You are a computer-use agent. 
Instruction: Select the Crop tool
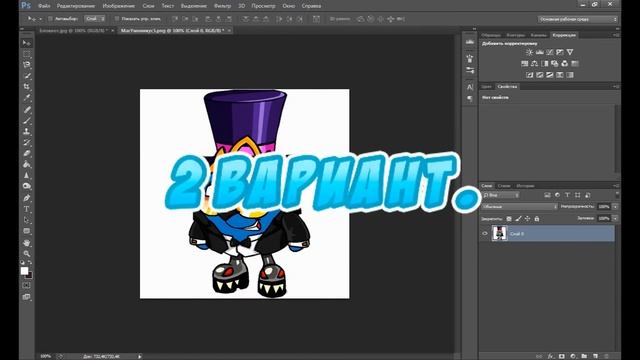coord(27,87)
